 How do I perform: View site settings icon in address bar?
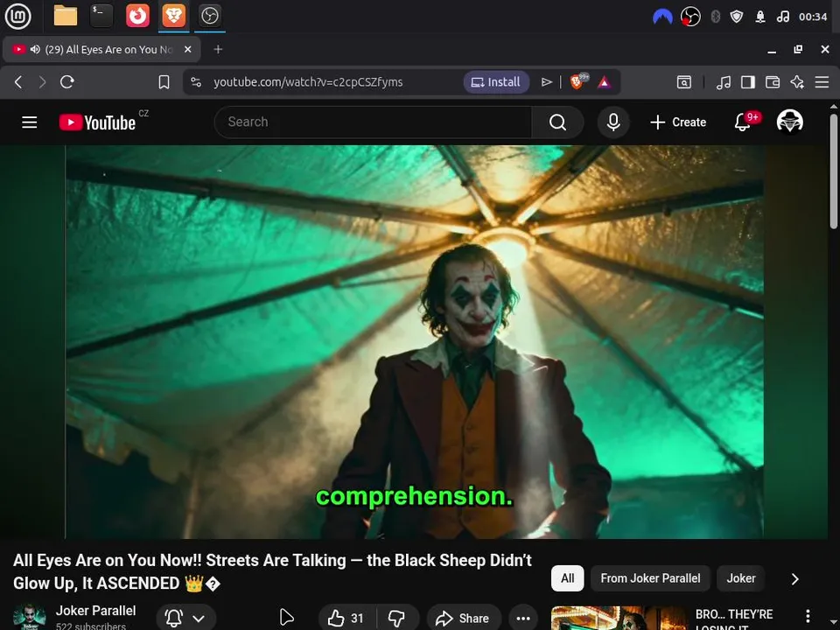point(196,82)
